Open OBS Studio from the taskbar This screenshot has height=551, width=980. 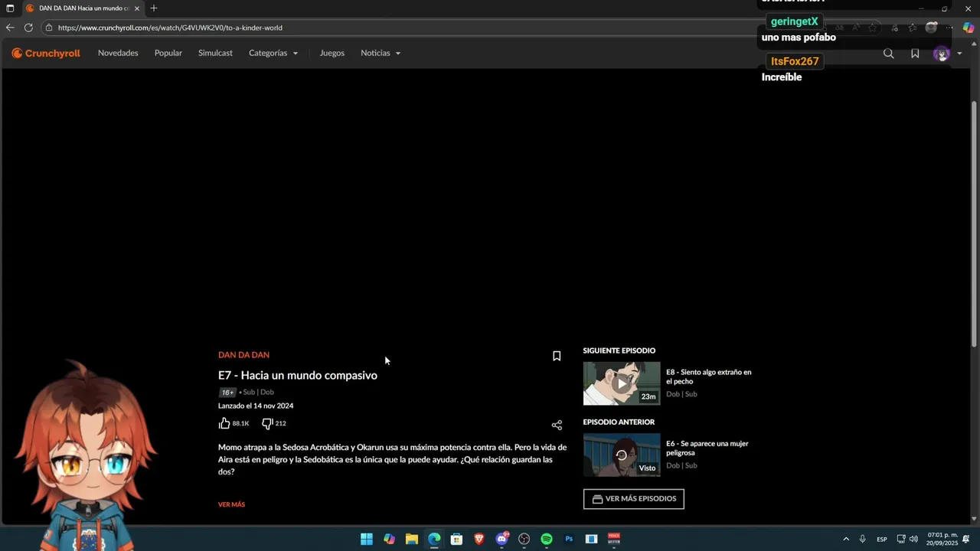(524, 539)
